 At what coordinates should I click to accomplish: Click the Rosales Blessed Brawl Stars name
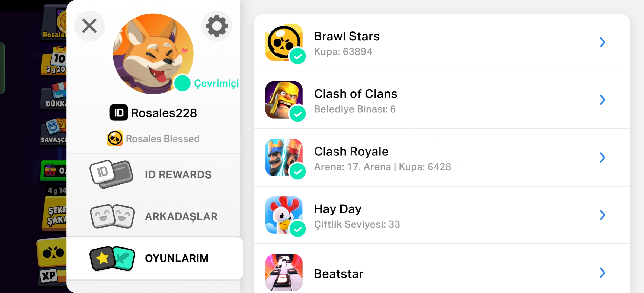point(162,139)
